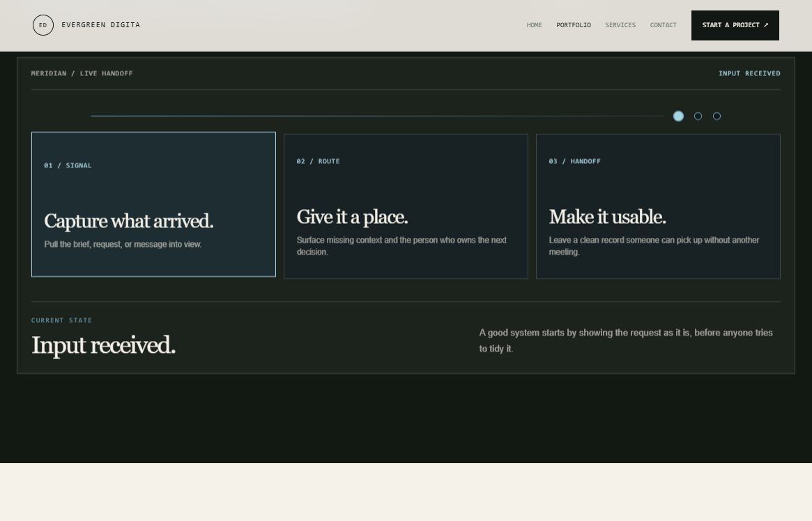
Task: Click the 'Pull the brief, request' description
Action: tap(123, 244)
